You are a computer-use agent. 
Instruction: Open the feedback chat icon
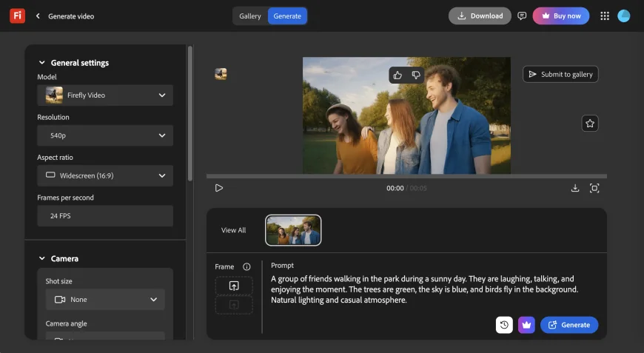522,16
